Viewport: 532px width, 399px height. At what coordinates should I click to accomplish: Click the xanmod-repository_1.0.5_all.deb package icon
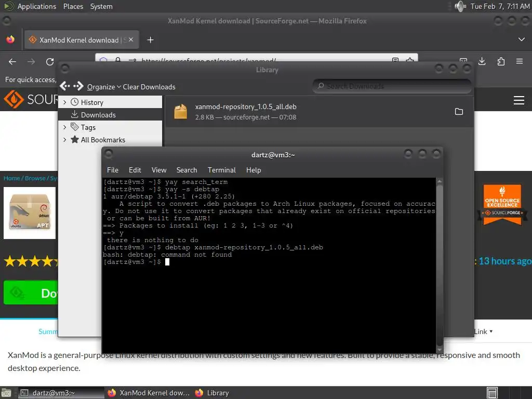[180, 112]
